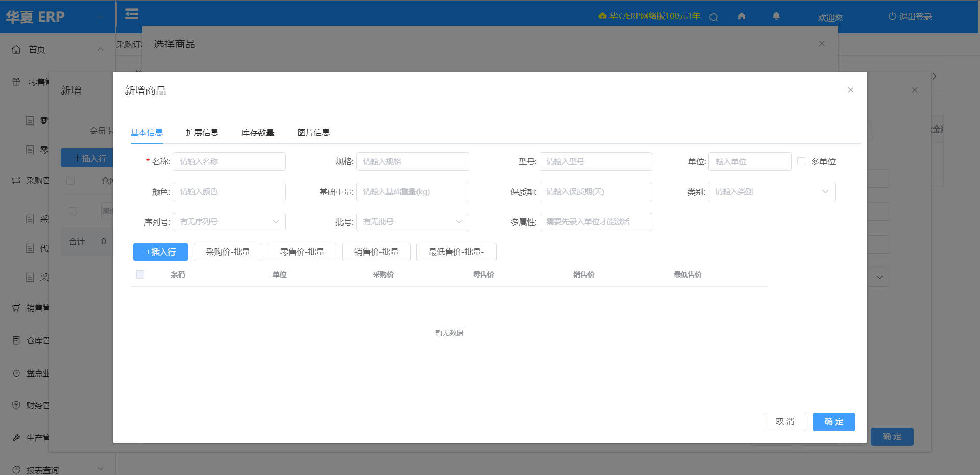Image resolution: width=980 pixels, height=475 pixels.
Task: Expand 报表查询 sidebar chevron
Action: tap(101, 469)
